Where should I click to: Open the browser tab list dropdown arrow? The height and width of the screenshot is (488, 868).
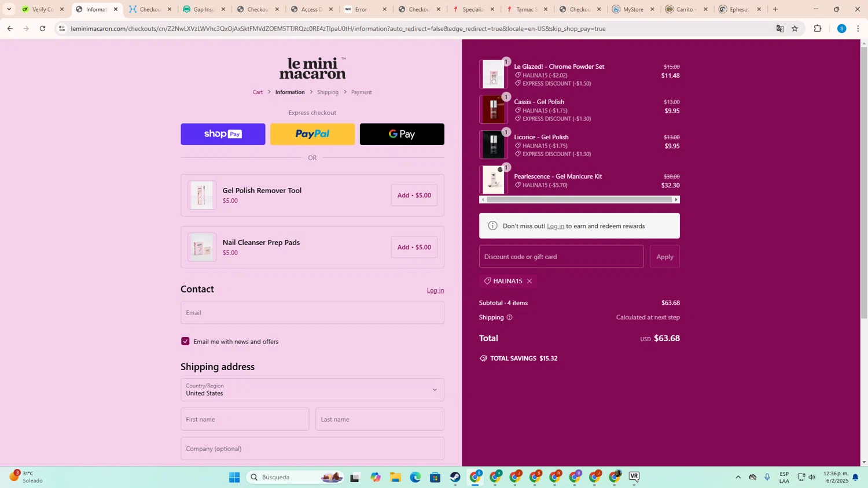(9, 9)
